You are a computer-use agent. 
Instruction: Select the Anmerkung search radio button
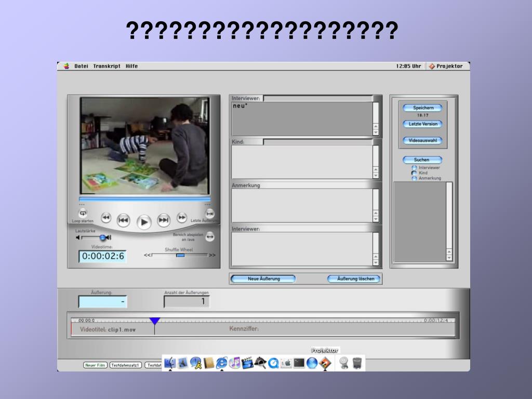[x=414, y=178]
